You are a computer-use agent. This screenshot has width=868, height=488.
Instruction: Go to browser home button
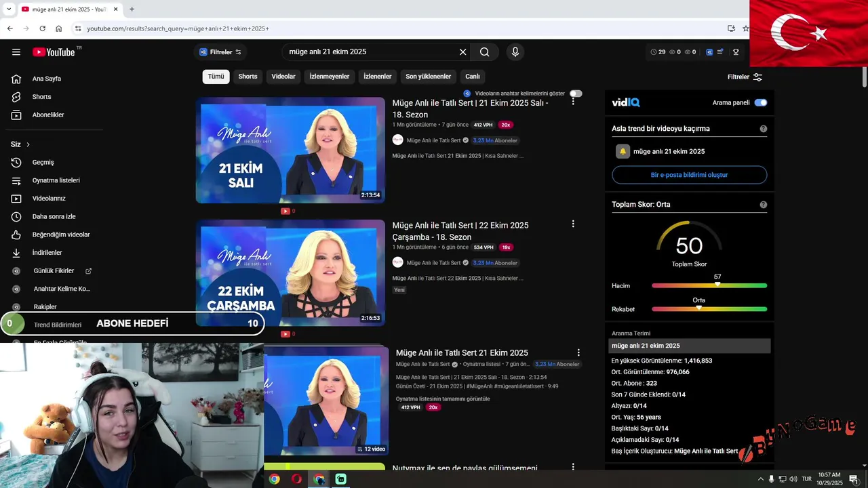59,28
